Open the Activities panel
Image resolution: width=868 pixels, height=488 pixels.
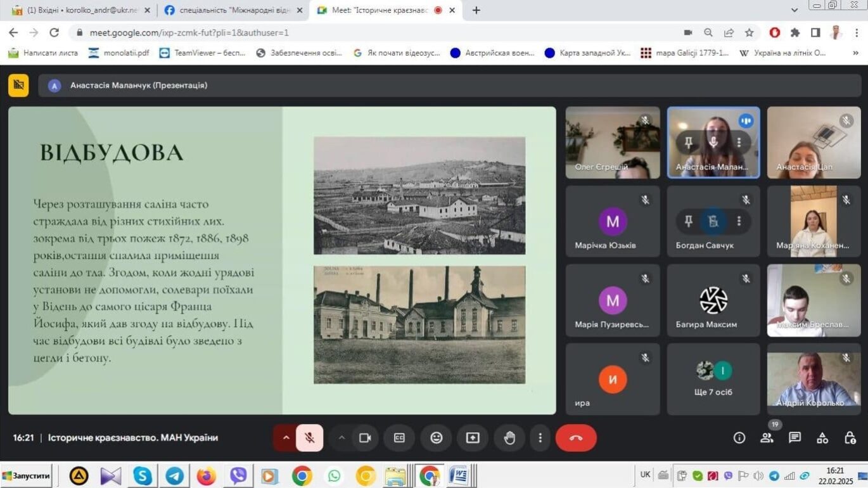coord(822,438)
